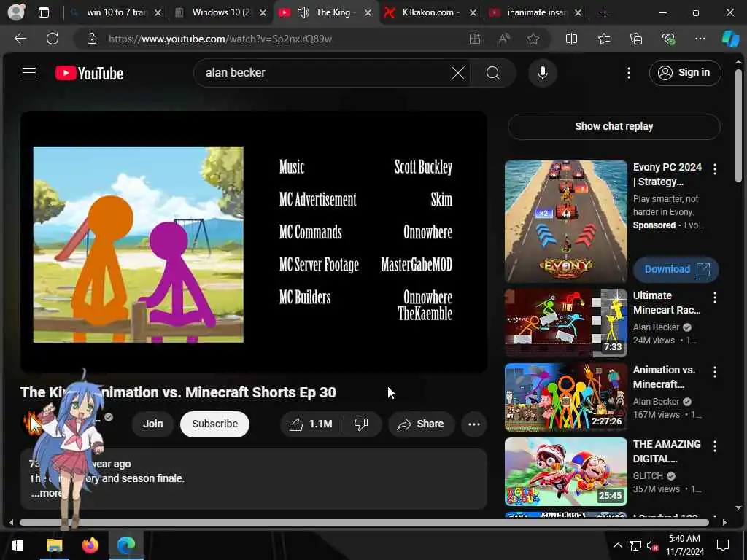The image size is (747, 560).
Task: Open the Collections icon in Edge
Action: [636, 39]
